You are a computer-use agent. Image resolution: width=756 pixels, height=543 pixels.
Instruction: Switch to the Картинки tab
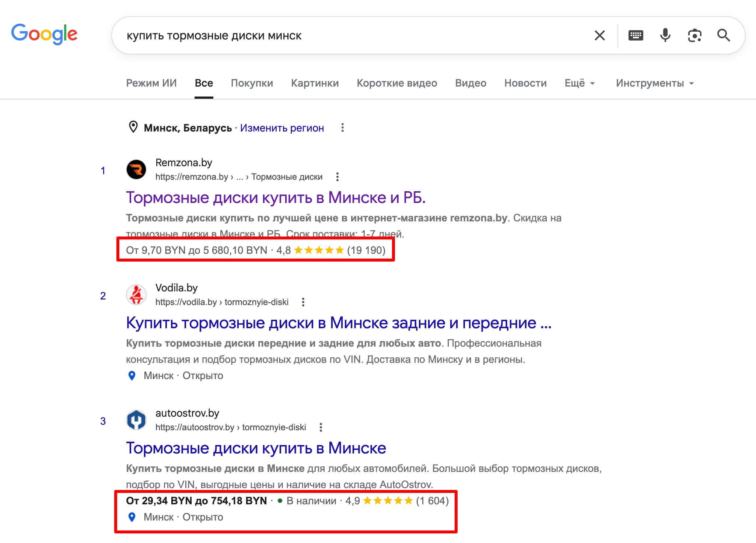(315, 83)
